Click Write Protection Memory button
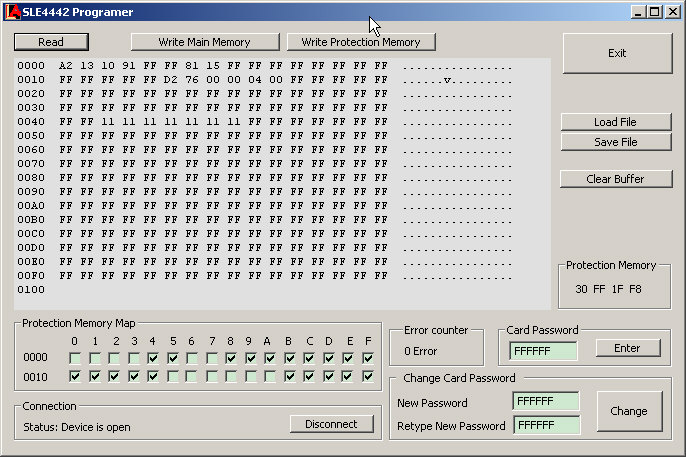 (x=361, y=42)
